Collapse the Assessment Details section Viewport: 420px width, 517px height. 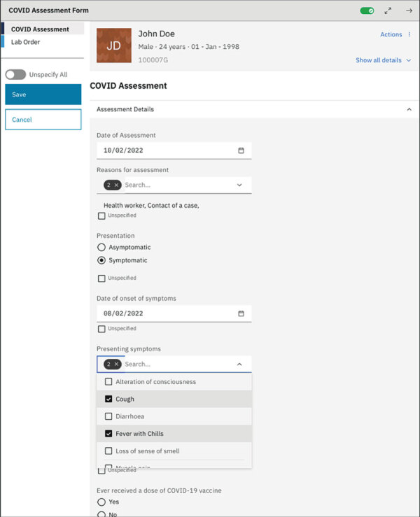pyautogui.click(x=408, y=110)
